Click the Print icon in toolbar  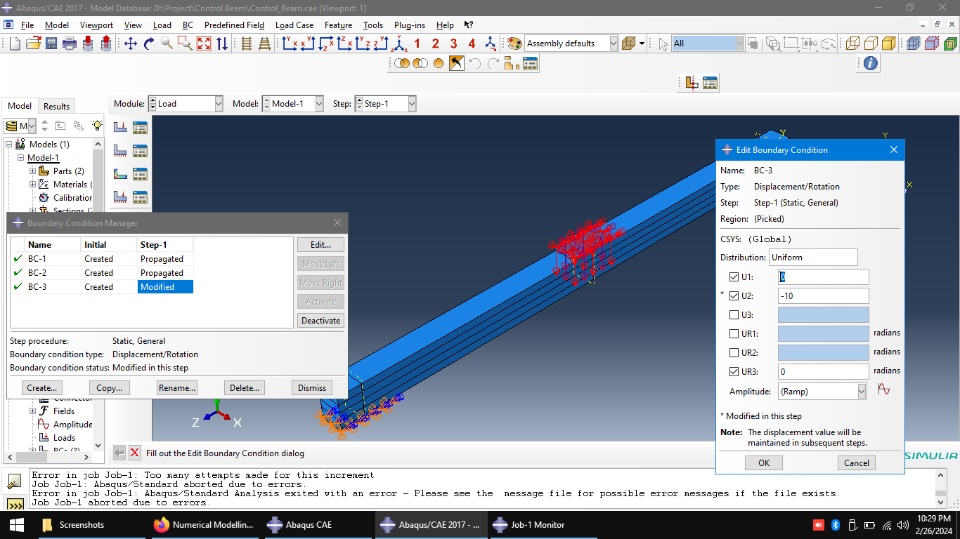[70, 43]
